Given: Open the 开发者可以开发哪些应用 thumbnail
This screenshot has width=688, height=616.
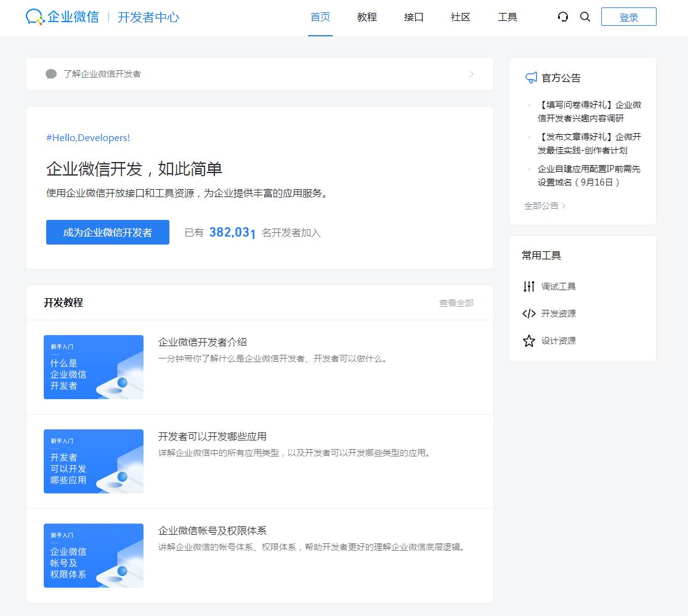Looking at the screenshot, I should coord(94,461).
